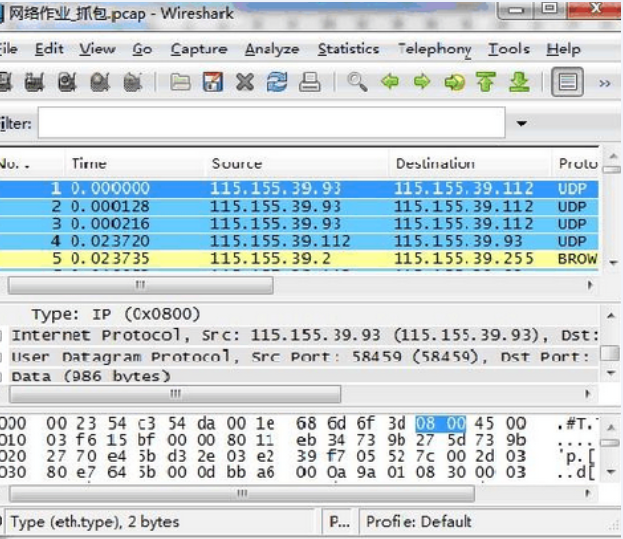This screenshot has height=539, width=623.
Task: Go to specific packet icon
Action: coord(454,82)
